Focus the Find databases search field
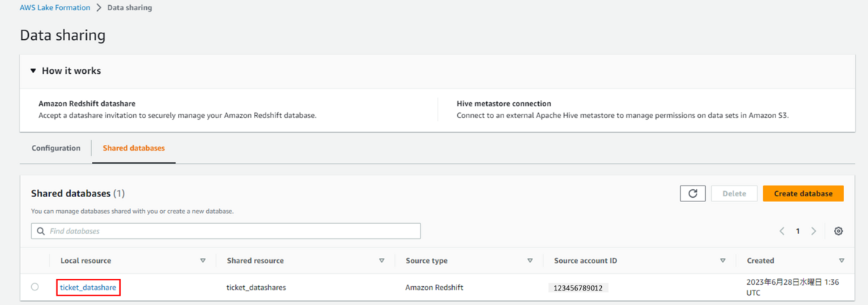Image resolution: width=868 pixels, height=305 pixels. click(231, 231)
